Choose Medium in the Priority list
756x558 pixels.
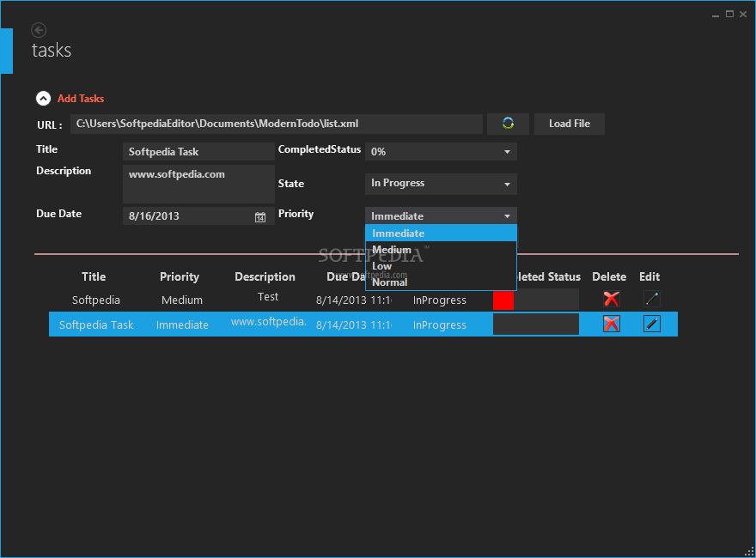pyautogui.click(x=441, y=250)
